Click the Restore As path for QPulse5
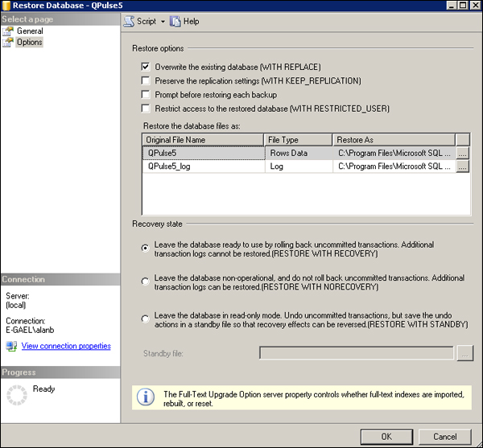Screen dimensions: 483x448 coord(394,154)
